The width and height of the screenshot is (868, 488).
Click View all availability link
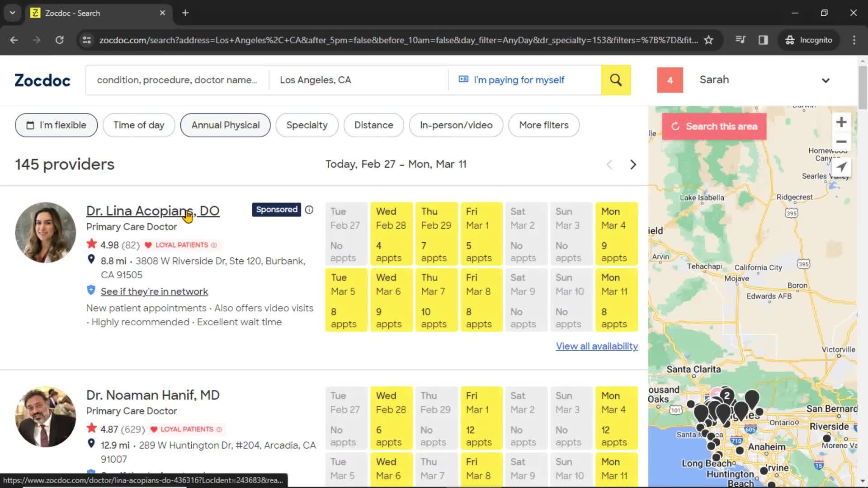(x=597, y=346)
